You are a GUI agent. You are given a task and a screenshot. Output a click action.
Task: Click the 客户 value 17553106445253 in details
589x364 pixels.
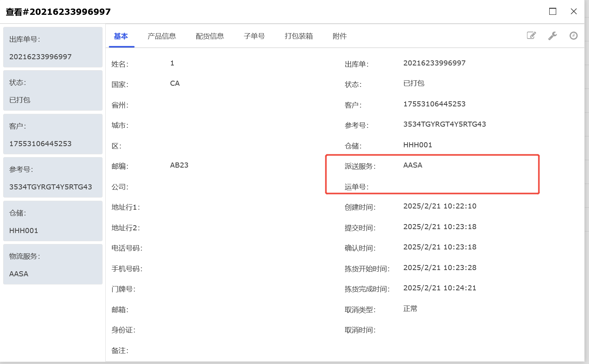coord(435,104)
